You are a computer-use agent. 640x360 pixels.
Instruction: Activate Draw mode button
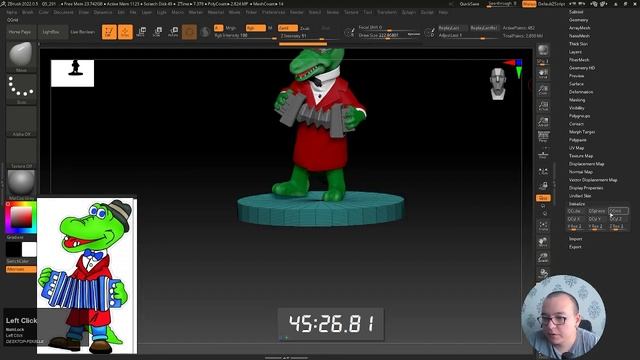coord(125,32)
